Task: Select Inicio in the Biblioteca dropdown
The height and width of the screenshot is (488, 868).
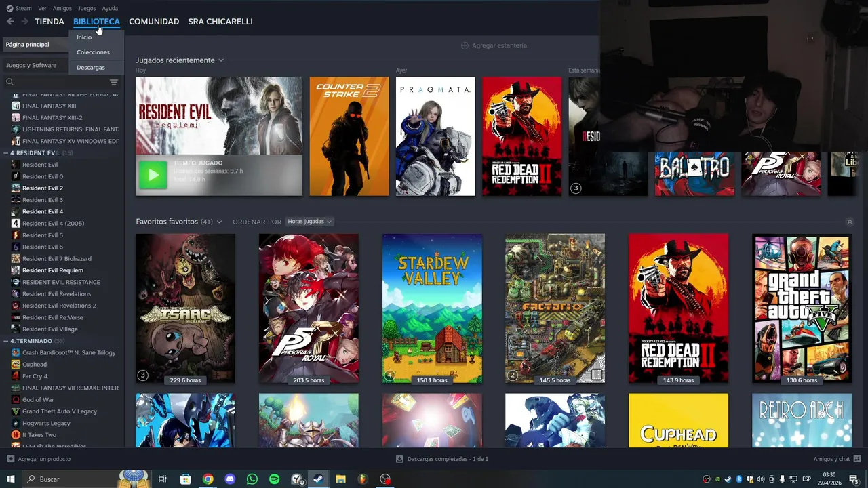Action: (x=84, y=37)
